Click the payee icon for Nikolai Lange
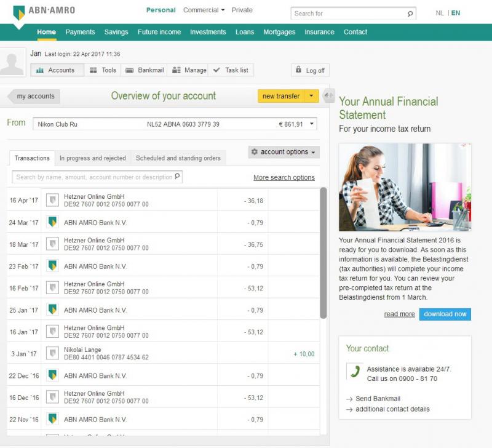The height and width of the screenshot is (448, 492). click(52, 353)
